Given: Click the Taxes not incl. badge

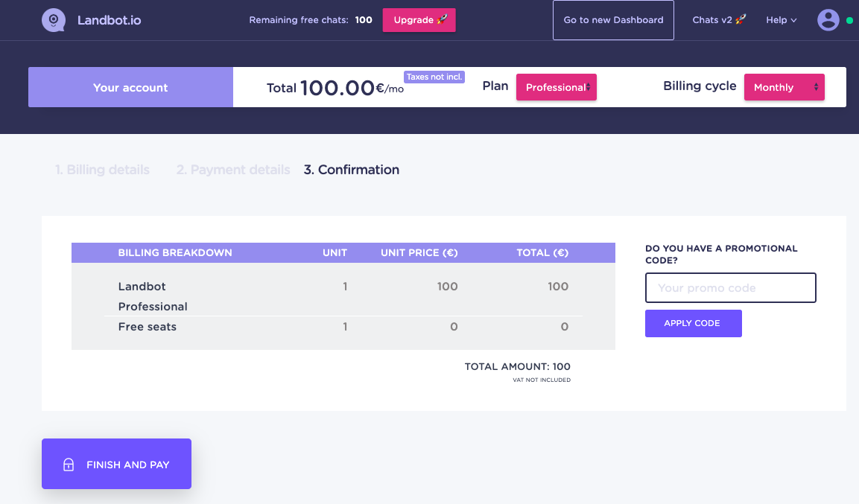Looking at the screenshot, I should click(x=434, y=77).
